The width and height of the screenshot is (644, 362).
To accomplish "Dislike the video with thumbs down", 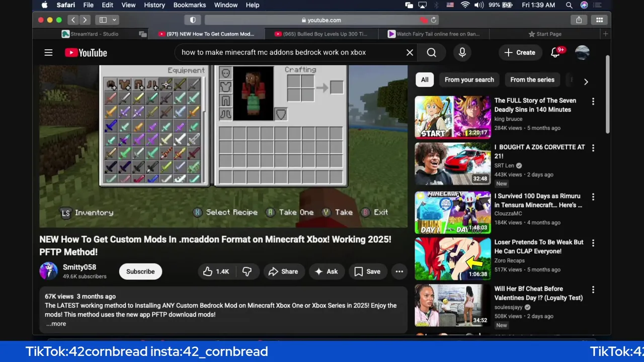I will tap(247, 271).
